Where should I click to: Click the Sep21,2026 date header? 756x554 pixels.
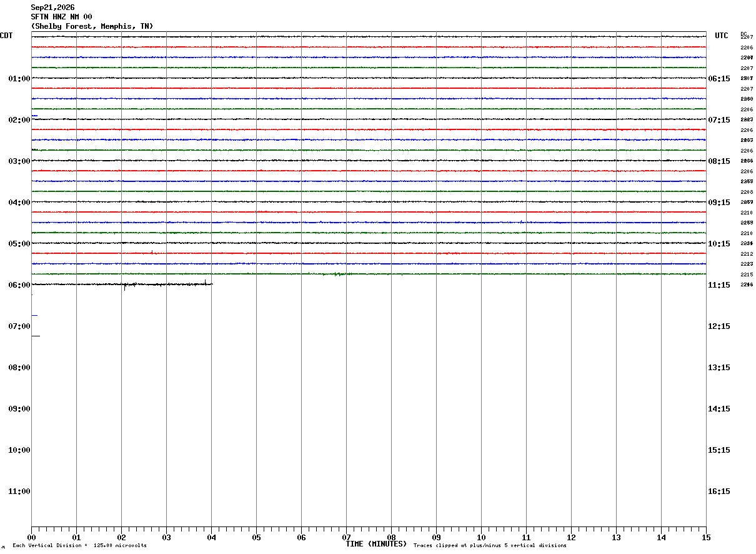click(x=52, y=8)
